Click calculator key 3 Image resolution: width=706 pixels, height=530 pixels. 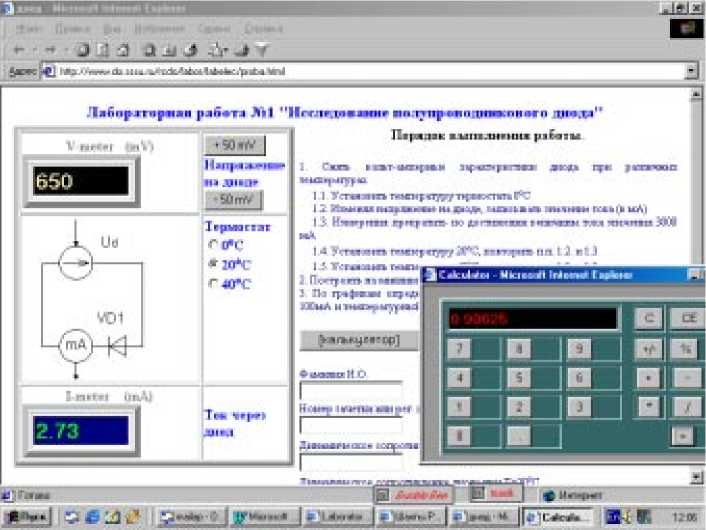click(x=579, y=407)
